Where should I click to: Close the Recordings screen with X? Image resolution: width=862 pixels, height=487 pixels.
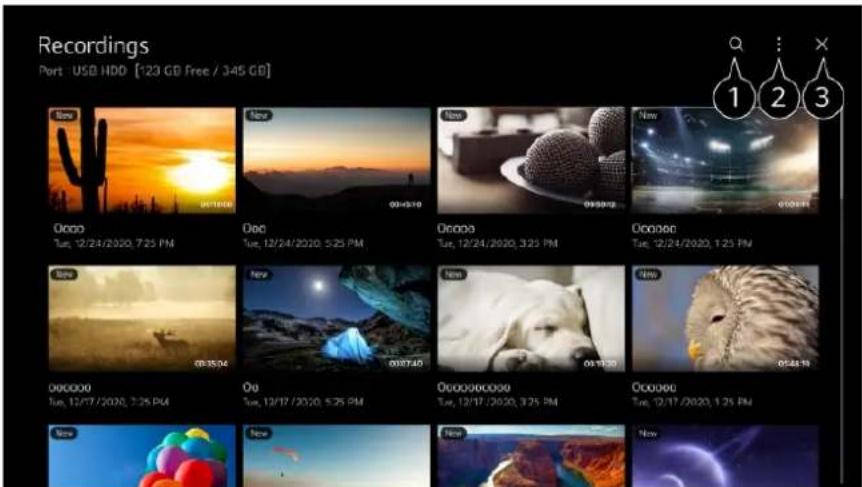(x=821, y=45)
